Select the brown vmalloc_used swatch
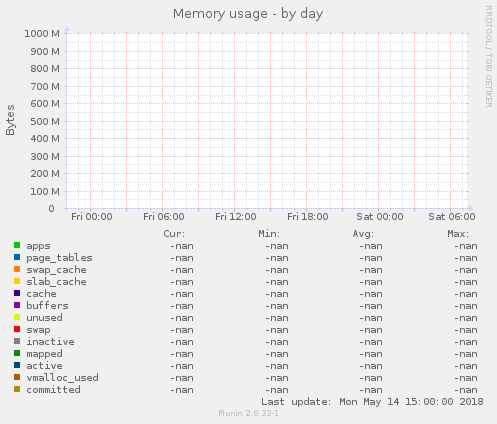Image resolution: width=497 pixels, height=424 pixels. 17,377
